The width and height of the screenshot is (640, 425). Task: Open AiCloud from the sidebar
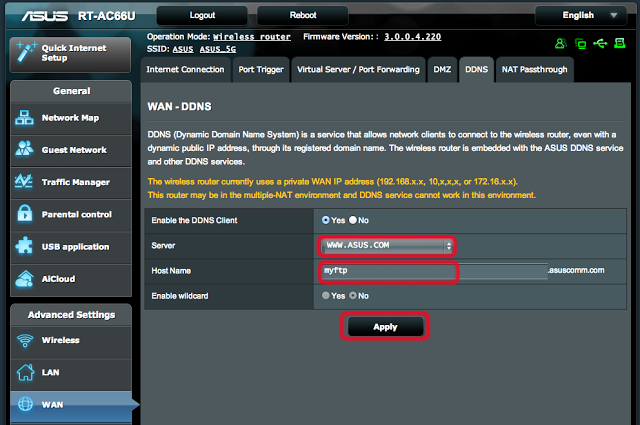click(25, 278)
